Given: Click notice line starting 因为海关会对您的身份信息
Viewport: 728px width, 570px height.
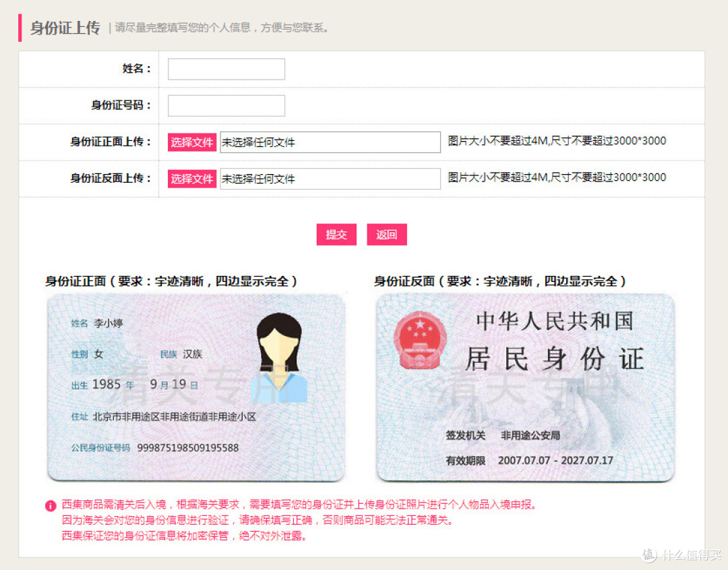Looking at the screenshot, I should [x=257, y=520].
